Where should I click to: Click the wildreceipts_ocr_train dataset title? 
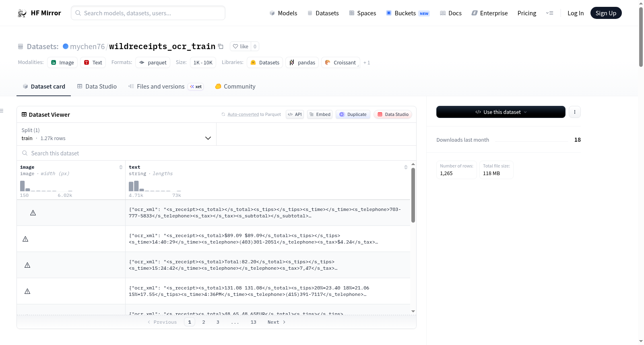162,46
